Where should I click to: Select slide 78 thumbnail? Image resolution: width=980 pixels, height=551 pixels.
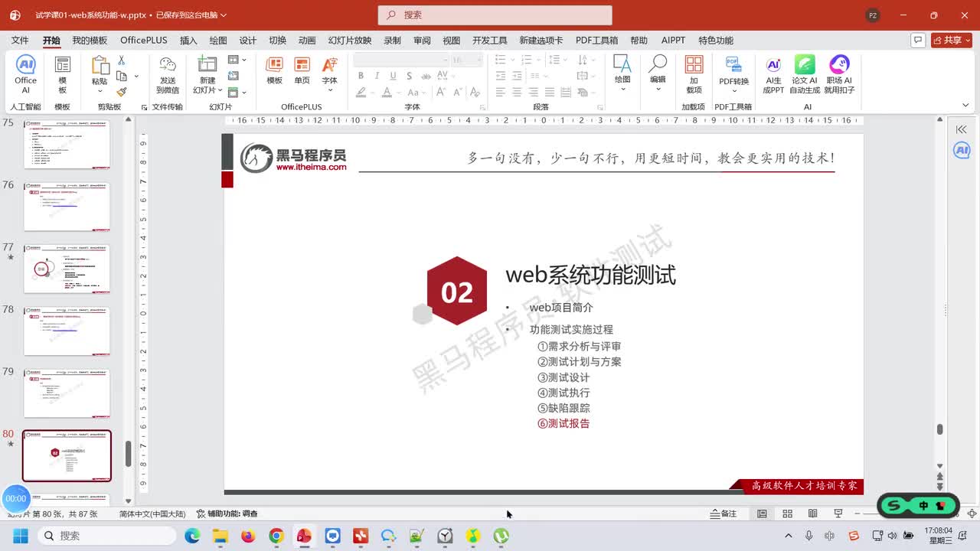point(67,331)
